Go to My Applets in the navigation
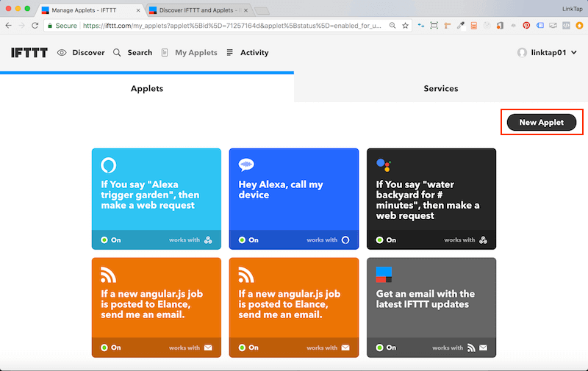Screen dimensions: 588x371 (196, 52)
